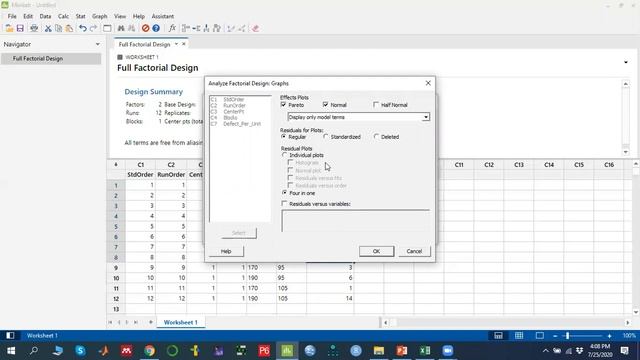
Task: Click the Find binoculars icon
Action: [121, 28]
